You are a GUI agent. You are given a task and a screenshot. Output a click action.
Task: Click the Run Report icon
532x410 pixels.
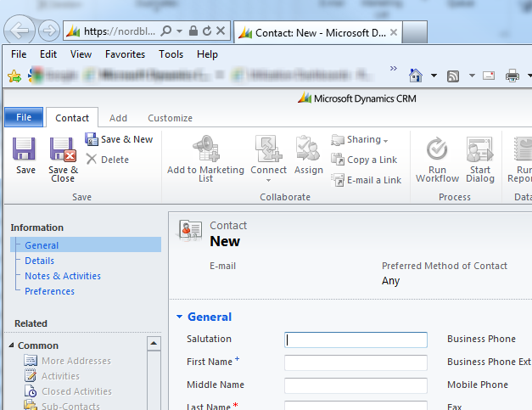(523, 149)
